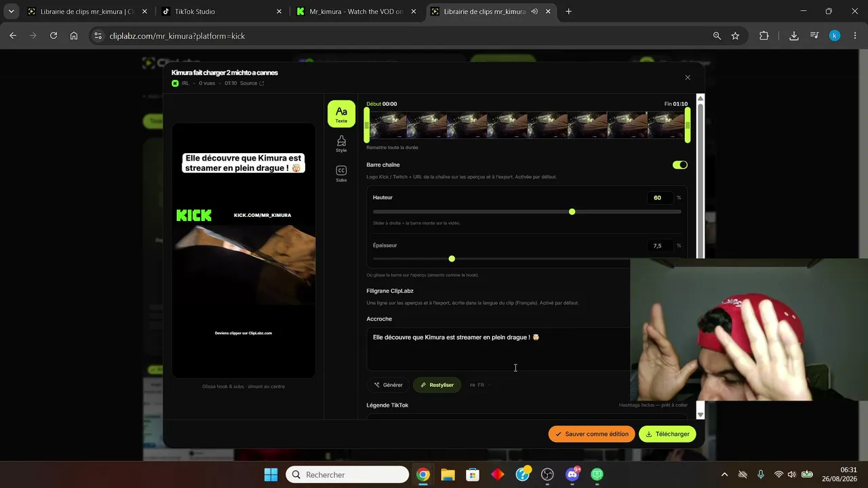868x488 pixels.
Task: Click Remettre toute la durée
Action: click(x=392, y=148)
